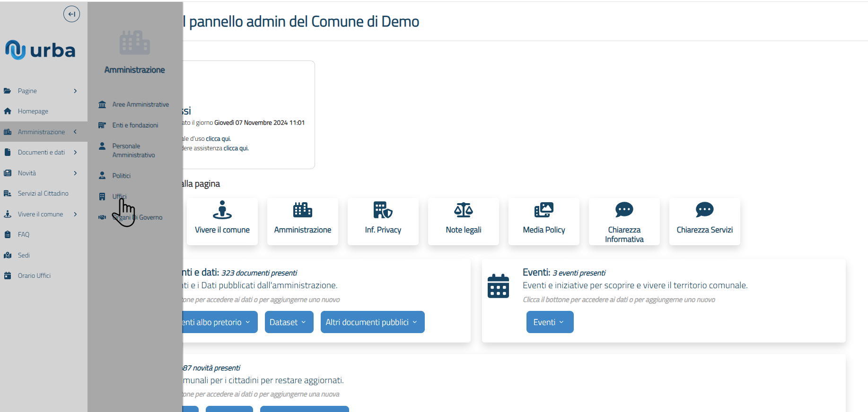Expand the Novità sidebar menu
Viewport: 868px width, 412px height.
40,173
